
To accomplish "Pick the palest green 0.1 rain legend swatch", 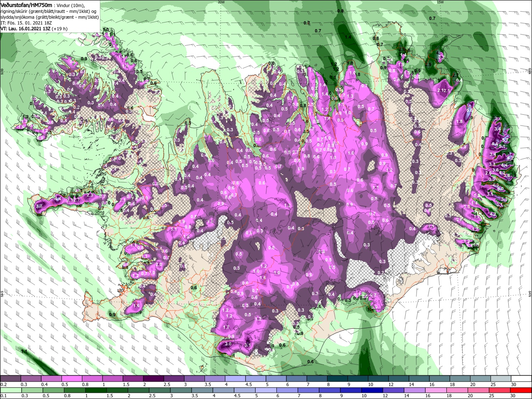I will point(10,390).
